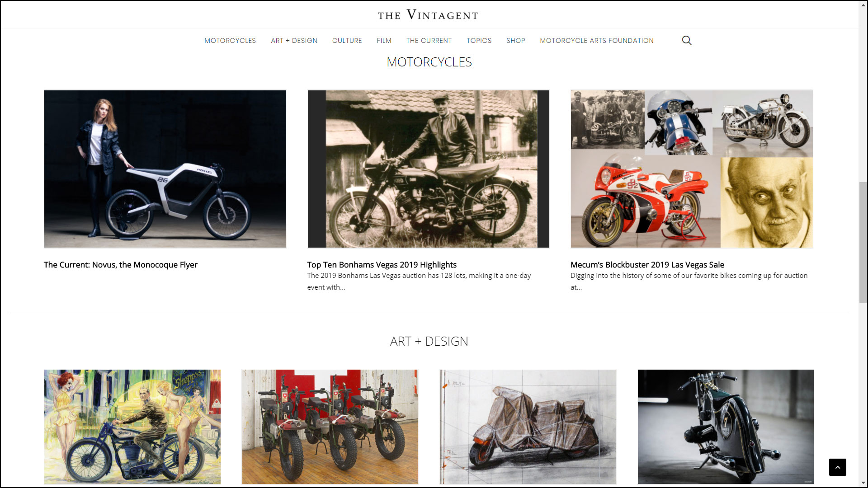Select the Culture navigation item
Viewport: 868px width, 488px height.
(347, 41)
